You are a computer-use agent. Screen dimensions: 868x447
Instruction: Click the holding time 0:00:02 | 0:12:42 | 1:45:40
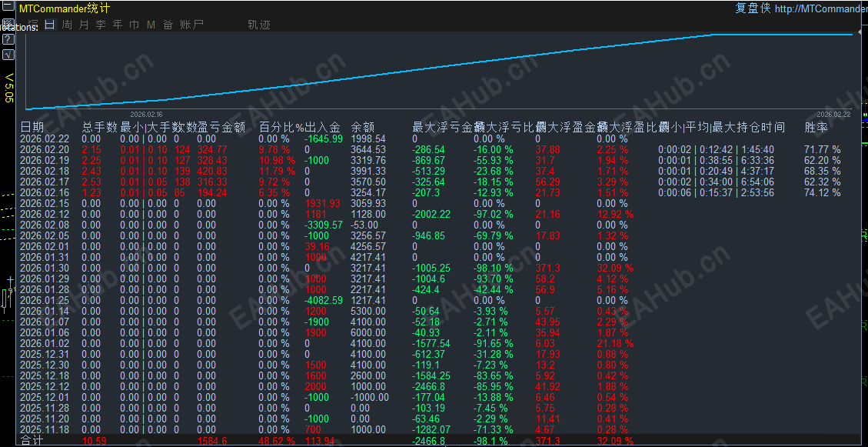tap(717, 149)
